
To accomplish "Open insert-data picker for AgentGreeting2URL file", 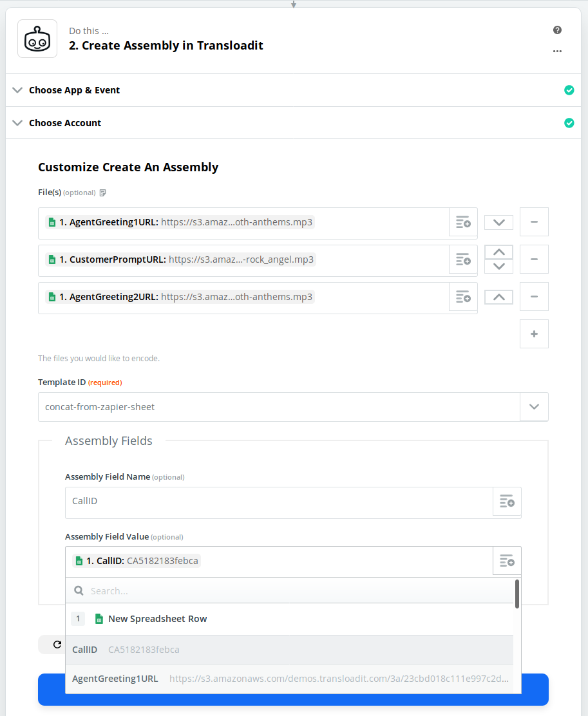I will coord(463,297).
